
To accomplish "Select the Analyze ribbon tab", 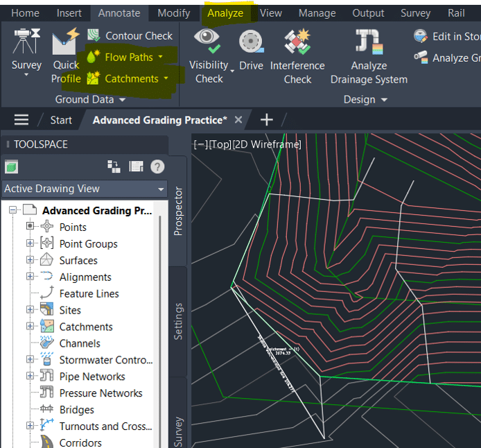I will pos(225,13).
